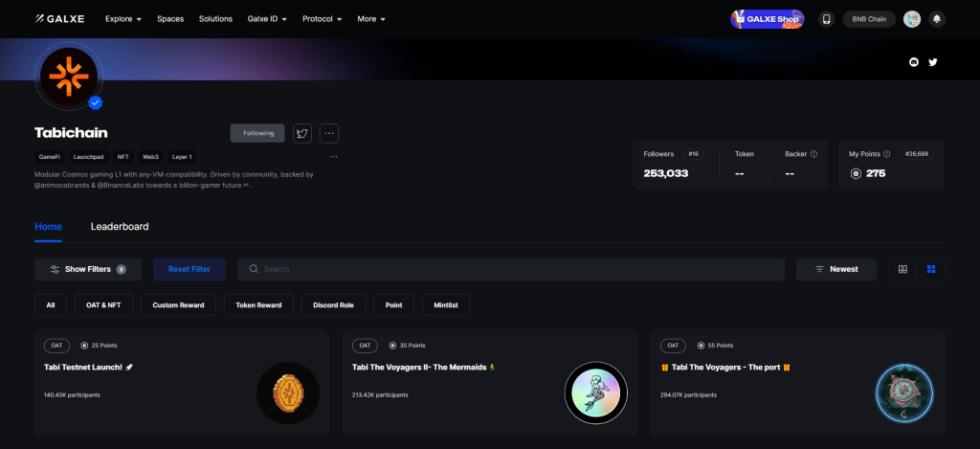
Task: Open Spaces from the top navigation
Action: click(x=170, y=19)
